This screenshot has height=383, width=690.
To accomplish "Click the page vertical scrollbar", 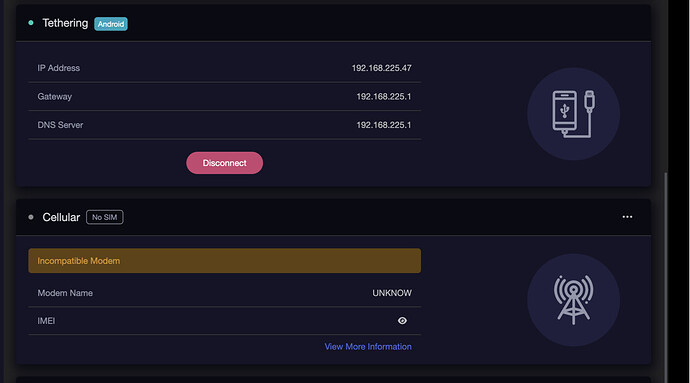I will (666, 277).
